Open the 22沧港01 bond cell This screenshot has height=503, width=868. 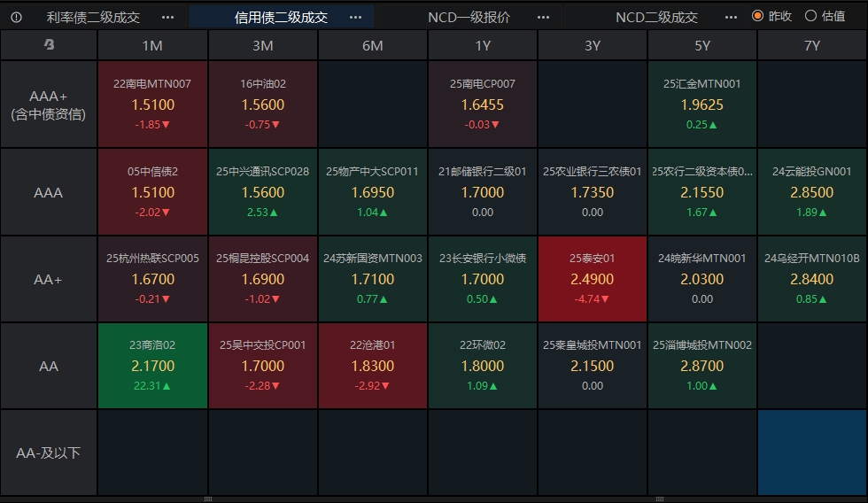tap(373, 366)
